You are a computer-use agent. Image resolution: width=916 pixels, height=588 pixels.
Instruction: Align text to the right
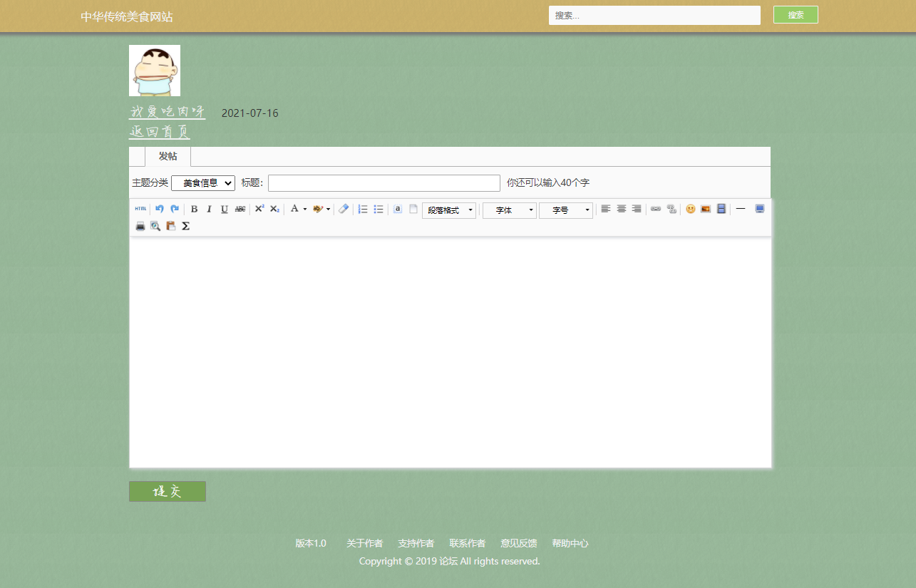pyautogui.click(x=637, y=209)
